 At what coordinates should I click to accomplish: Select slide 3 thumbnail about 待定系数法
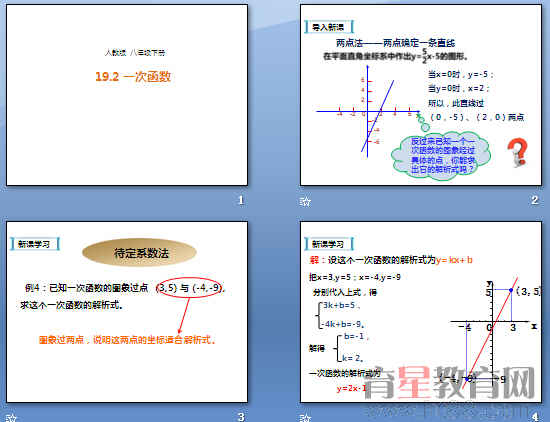coord(127,312)
